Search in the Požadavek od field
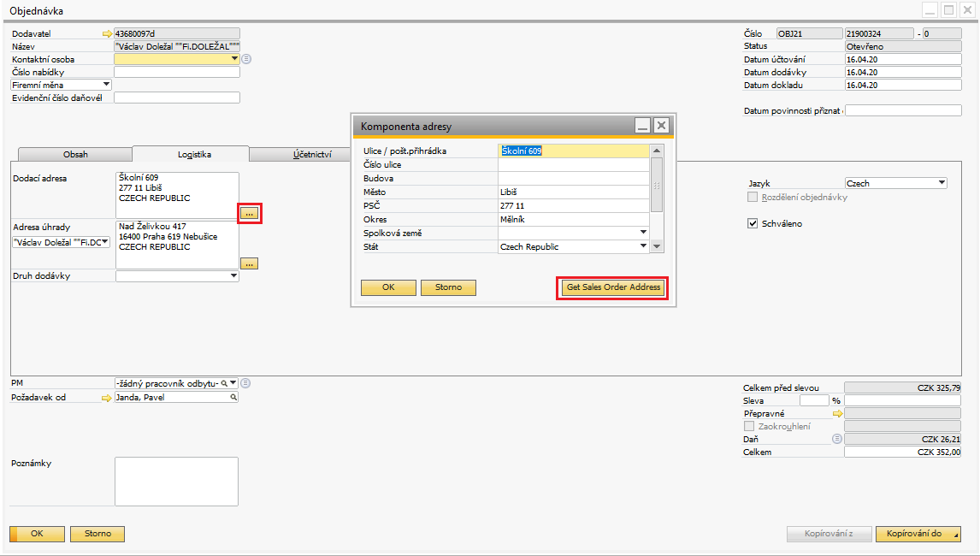980x556 pixels. pyautogui.click(x=233, y=397)
